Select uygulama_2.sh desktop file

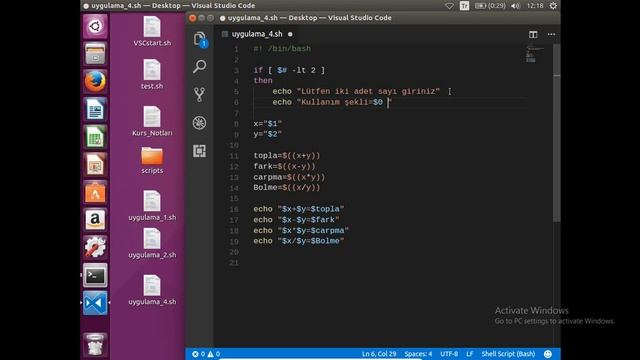(x=152, y=243)
